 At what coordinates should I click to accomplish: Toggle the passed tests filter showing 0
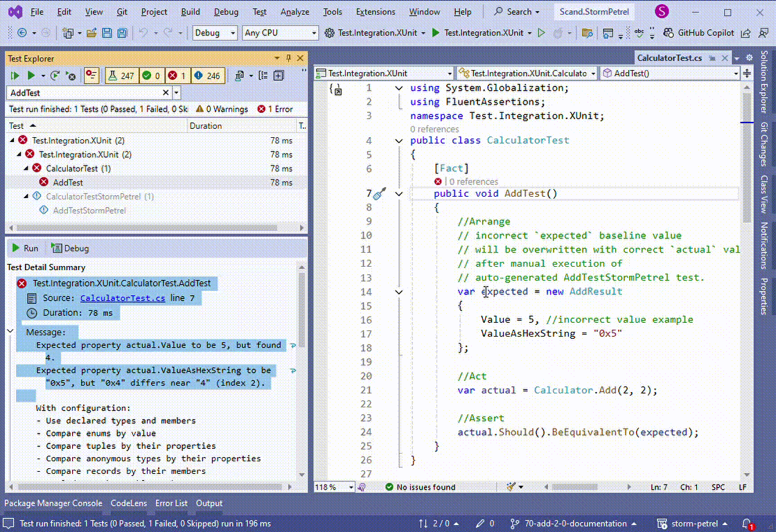coord(151,76)
